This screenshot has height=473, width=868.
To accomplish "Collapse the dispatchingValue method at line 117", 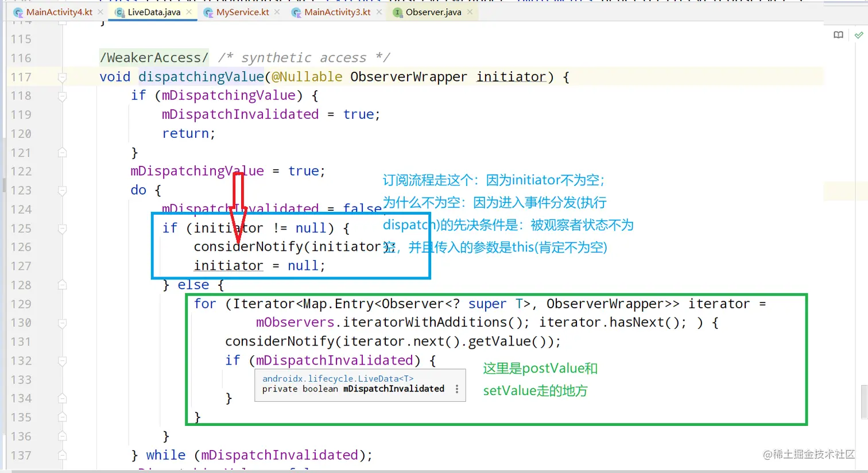I will click(x=62, y=77).
